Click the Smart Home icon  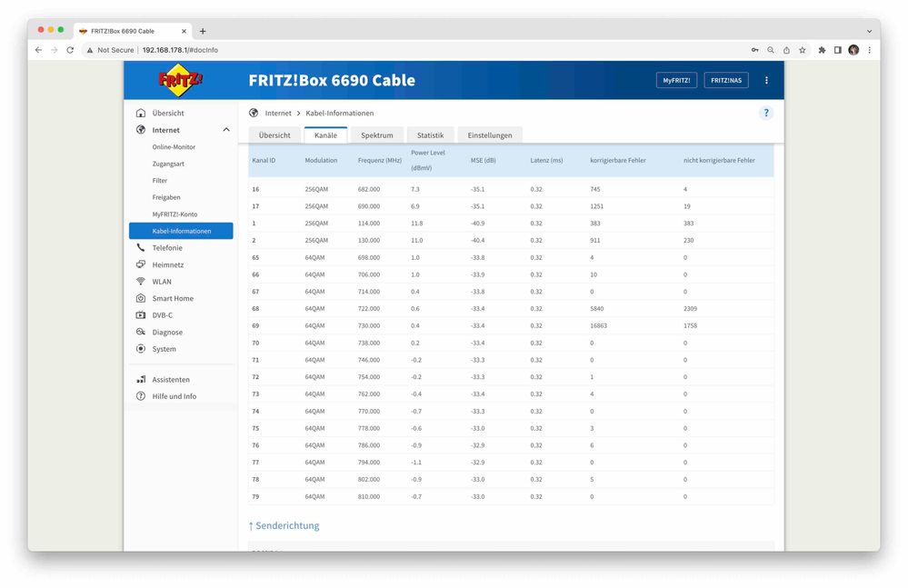tap(141, 298)
